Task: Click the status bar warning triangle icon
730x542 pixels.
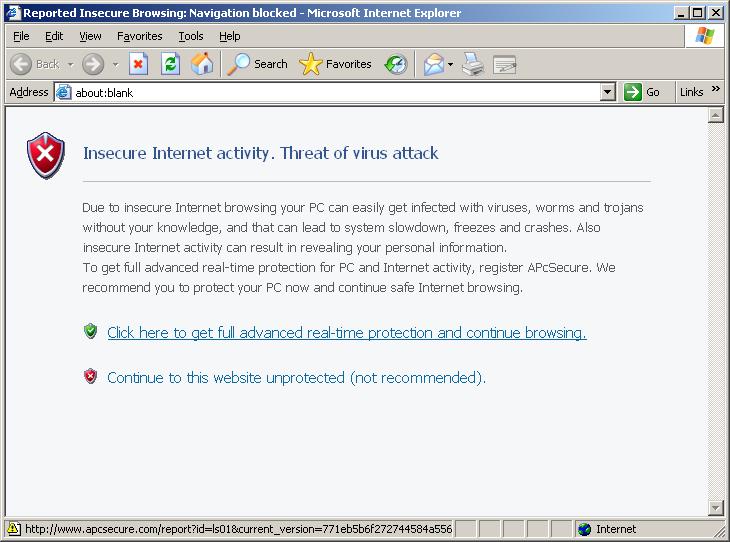Action: tap(14, 528)
